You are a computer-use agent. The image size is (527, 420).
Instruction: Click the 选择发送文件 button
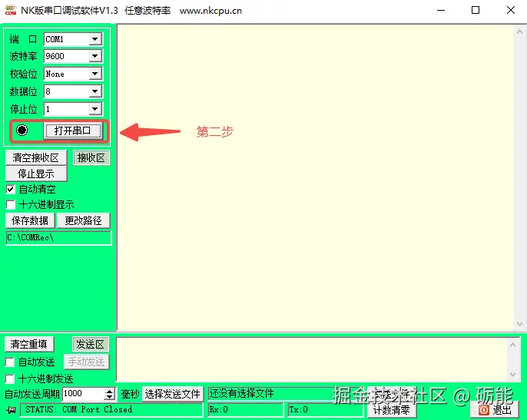tap(172, 394)
